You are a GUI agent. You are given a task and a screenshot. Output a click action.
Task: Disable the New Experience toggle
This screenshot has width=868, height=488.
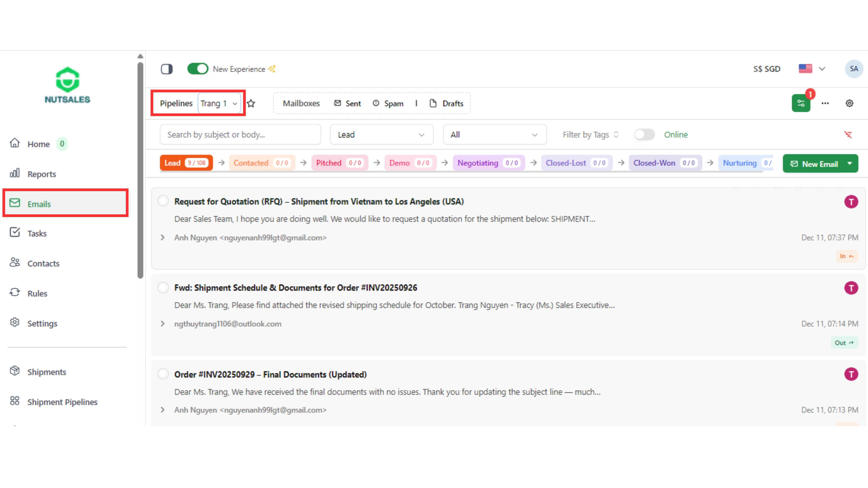(x=198, y=69)
